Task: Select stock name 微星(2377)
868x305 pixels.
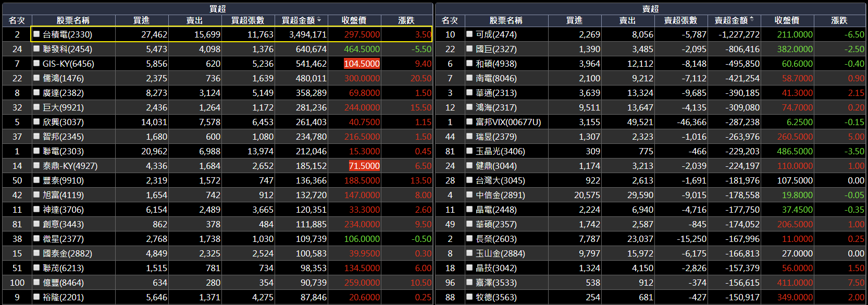Action: pos(63,238)
